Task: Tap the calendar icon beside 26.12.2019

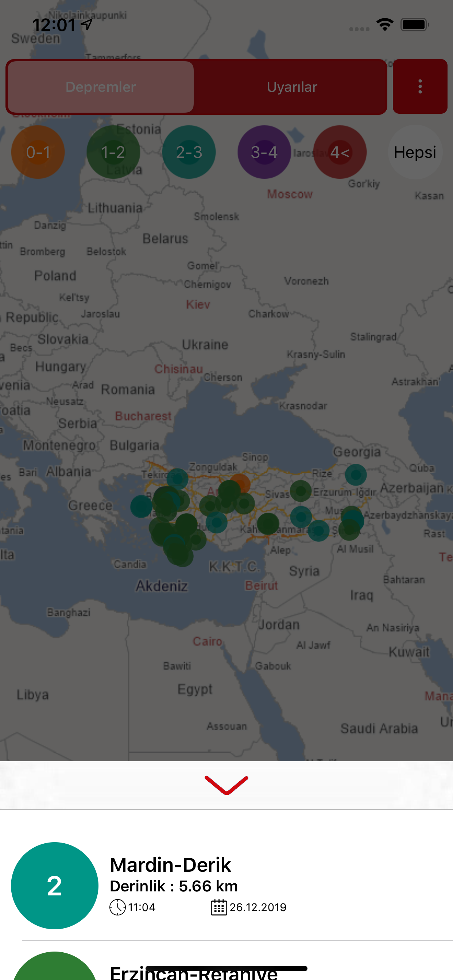Action: [219, 907]
